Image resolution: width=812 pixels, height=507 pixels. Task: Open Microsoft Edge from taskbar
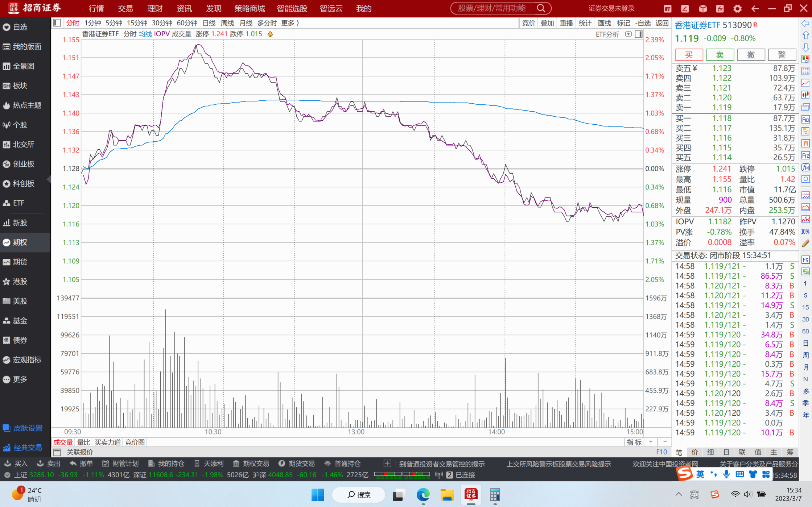pyautogui.click(x=423, y=495)
